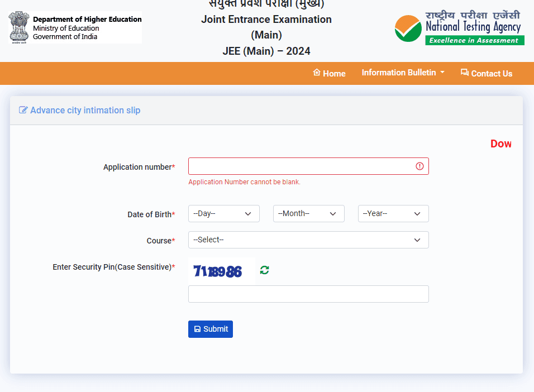Screen dimensions: 534x392
Task: Click the chat icon beside Contact Us
Action: coord(464,73)
